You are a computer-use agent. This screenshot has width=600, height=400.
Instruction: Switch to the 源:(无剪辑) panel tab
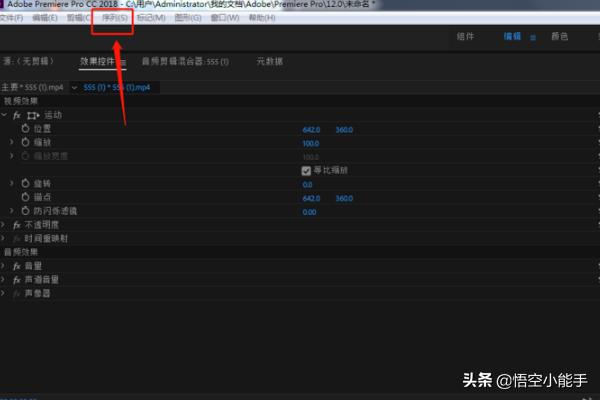pos(28,61)
